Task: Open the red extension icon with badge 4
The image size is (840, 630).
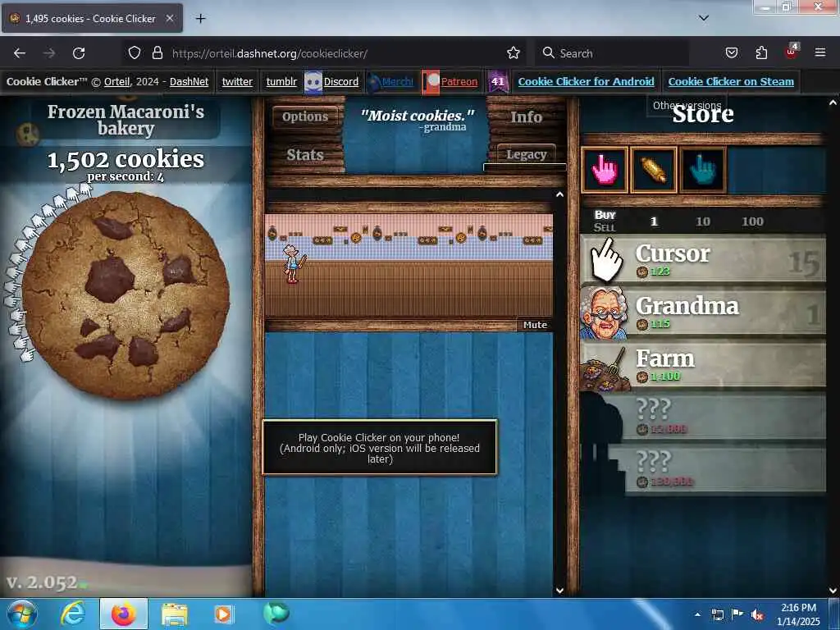Action: [792, 52]
